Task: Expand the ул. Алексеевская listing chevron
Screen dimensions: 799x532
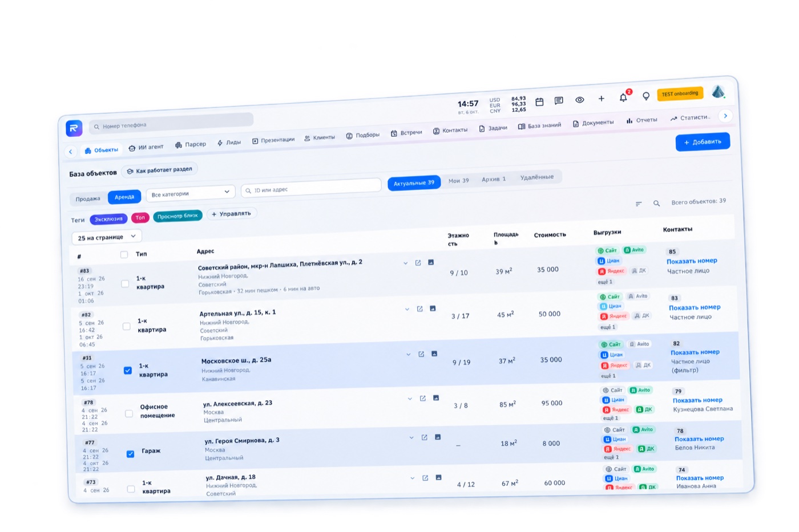Action: click(410, 399)
